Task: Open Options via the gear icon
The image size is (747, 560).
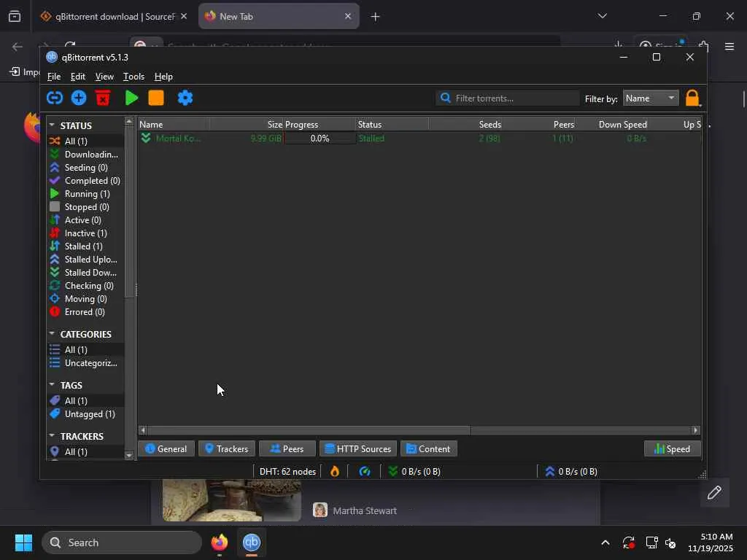Action: click(x=185, y=98)
